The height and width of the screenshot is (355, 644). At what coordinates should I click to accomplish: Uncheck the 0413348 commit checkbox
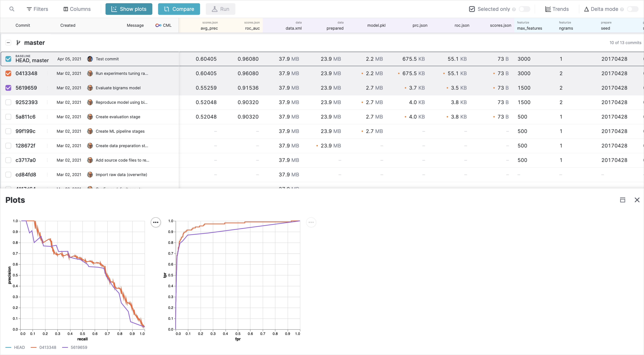tap(8, 74)
